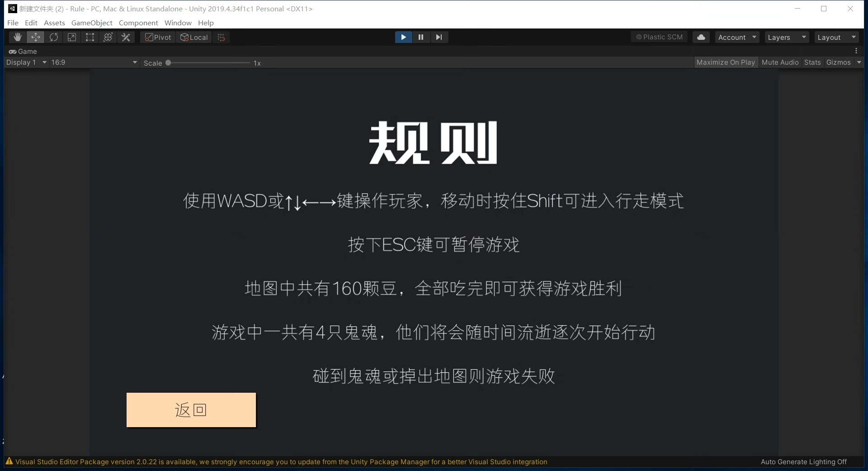868x471 pixels.
Task: Select the Hand tool
Action: [18, 37]
